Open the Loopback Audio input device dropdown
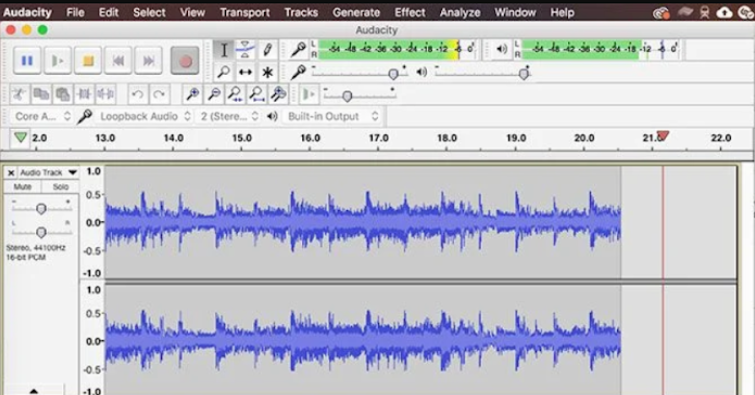Viewport: 755px width, 395px height. click(145, 116)
